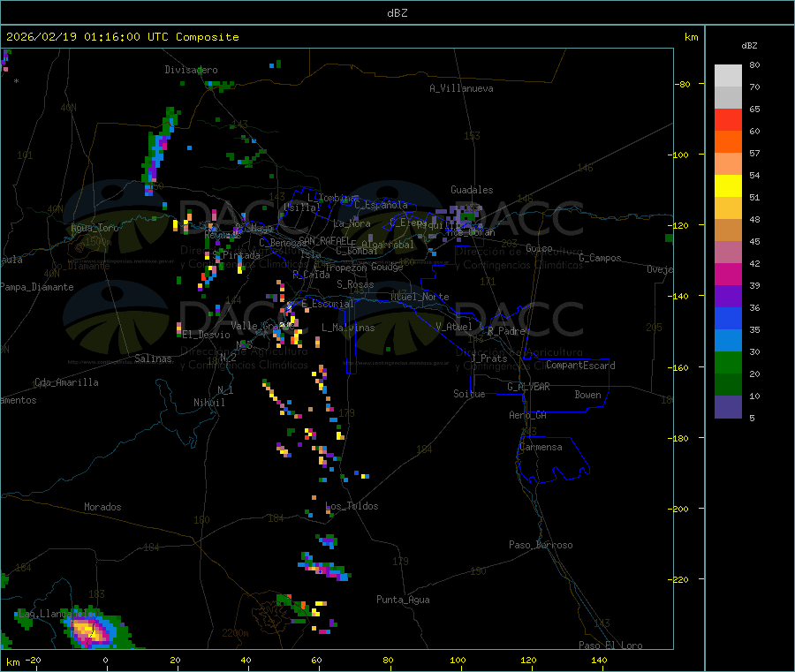Click the S_Rosas map label

[355, 284]
